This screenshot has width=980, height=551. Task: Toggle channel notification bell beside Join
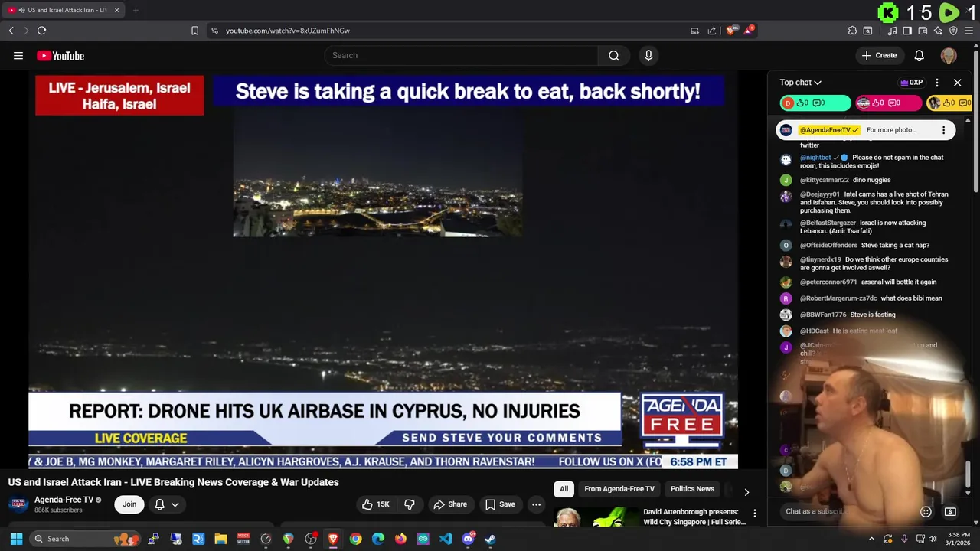coord(159,504)
